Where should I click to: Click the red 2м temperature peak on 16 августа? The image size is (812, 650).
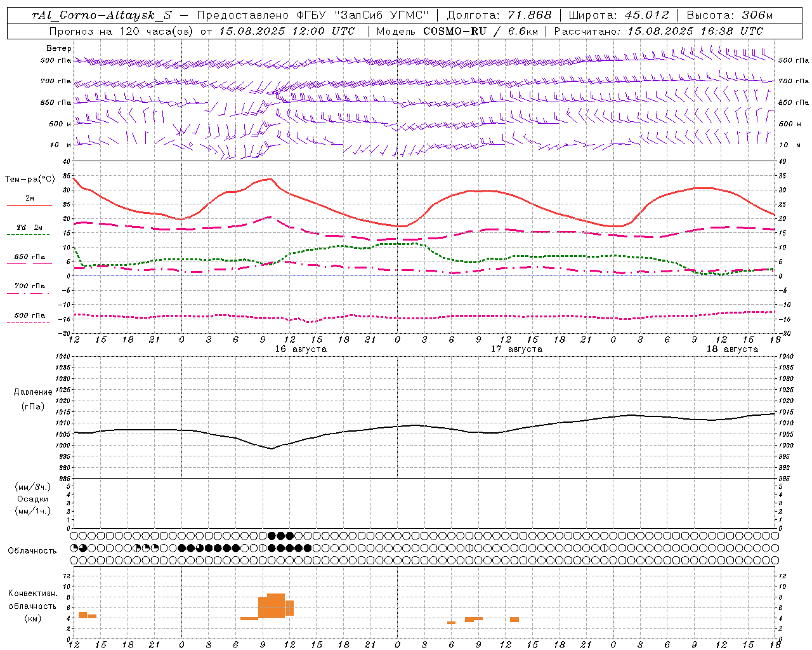pyautogui.click(x=270, y=179)
